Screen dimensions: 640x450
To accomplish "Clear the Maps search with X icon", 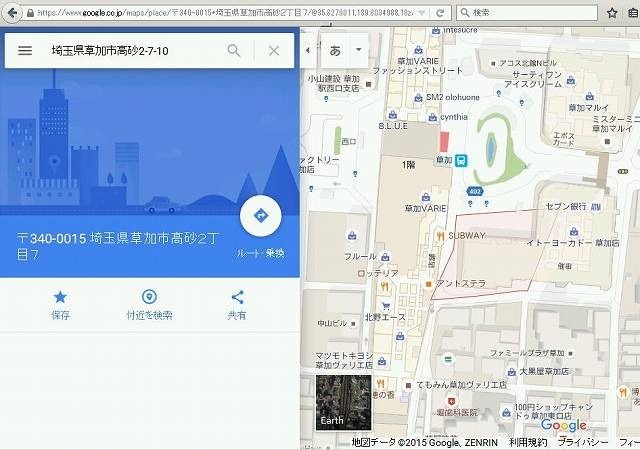I will tap(274, 51).
